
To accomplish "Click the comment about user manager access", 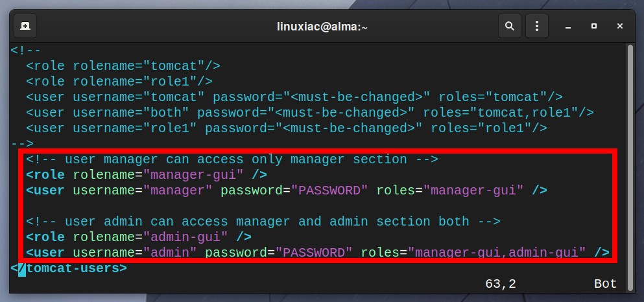I will pyautogui.click(x=232, y=159).
